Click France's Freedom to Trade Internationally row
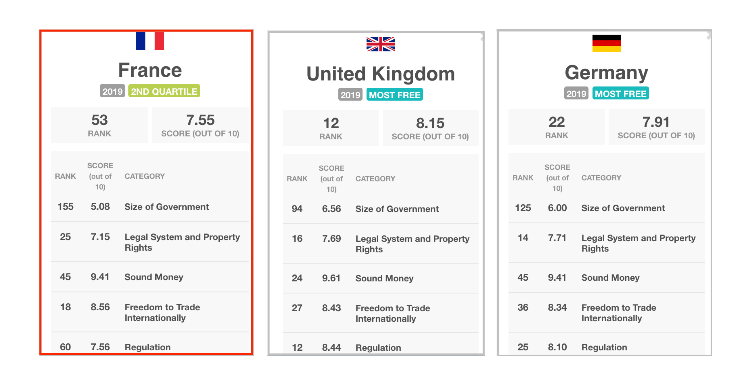This screenshot has width=730, height=375. 150,312
